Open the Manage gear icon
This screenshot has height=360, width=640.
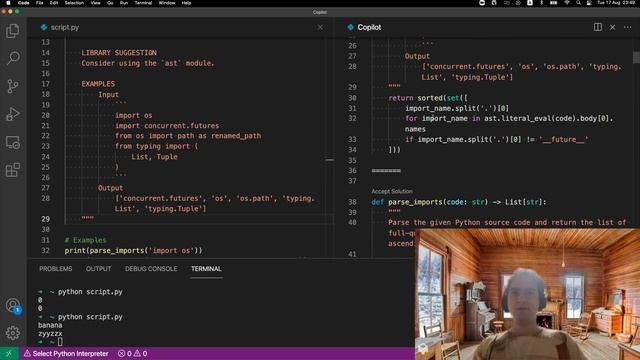click(x=13, y=333)
